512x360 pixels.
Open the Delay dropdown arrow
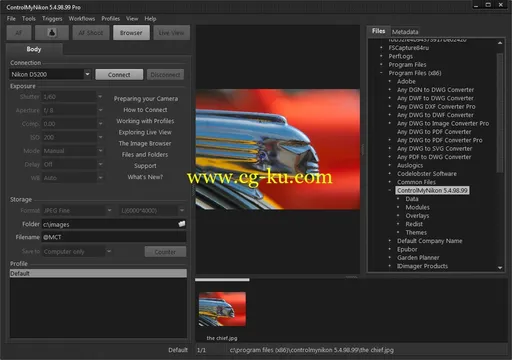click(100, 164)
